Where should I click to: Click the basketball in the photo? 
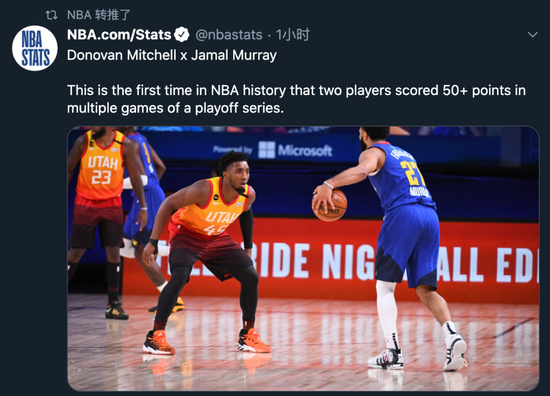click(x=330, y=205)
